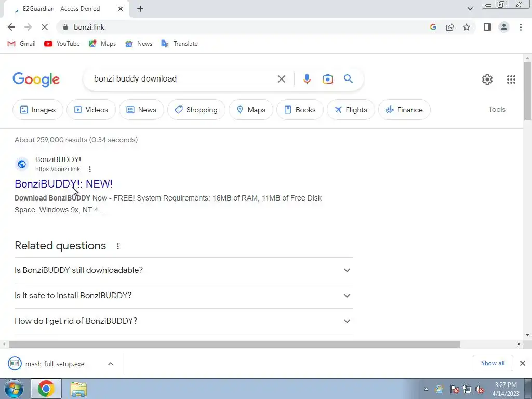The image size is (532, 399).
Task: Filter results by Videos
Action: point(91,110)
